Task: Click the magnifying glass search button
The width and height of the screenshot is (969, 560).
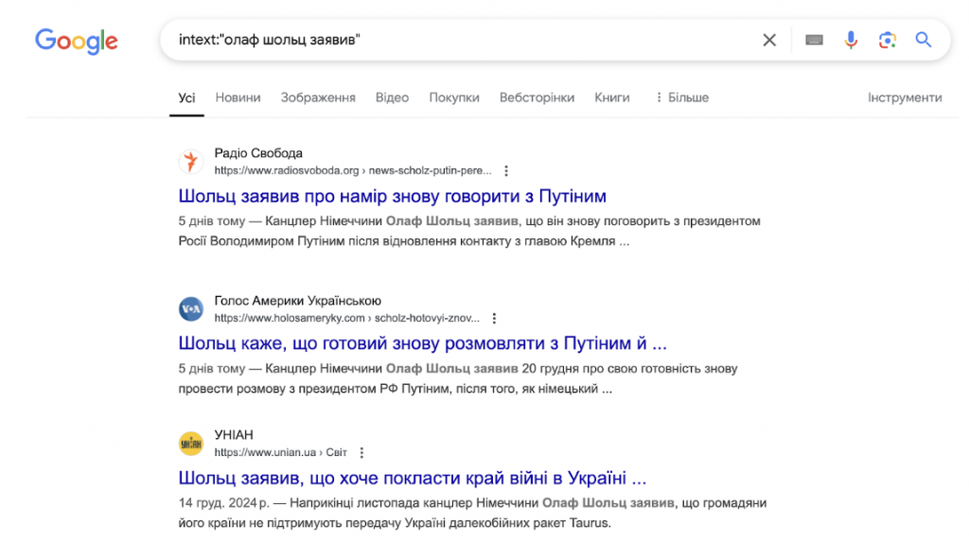Action: (x=924, y=40)
